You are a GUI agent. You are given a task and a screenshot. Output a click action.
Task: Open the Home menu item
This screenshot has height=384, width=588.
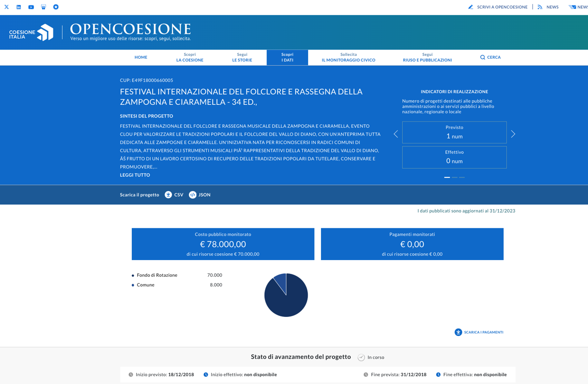tap(141, 57)
